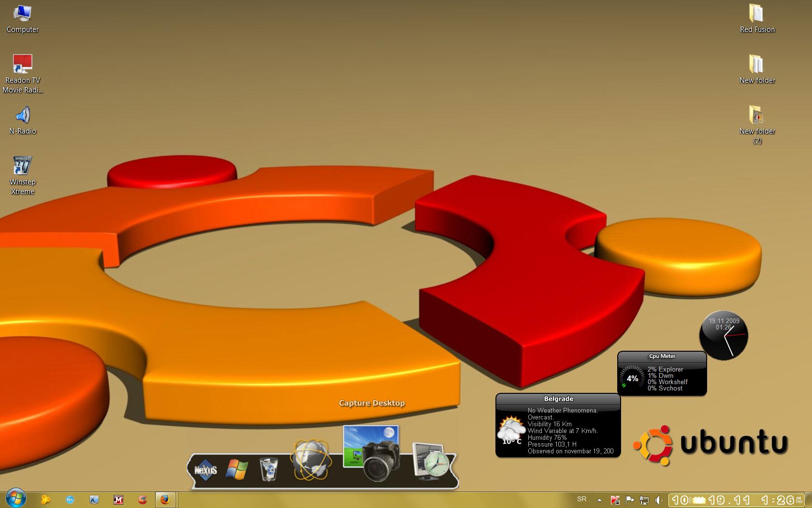
Task: Open the New folder (2) folder
Action: coord(757,125)
